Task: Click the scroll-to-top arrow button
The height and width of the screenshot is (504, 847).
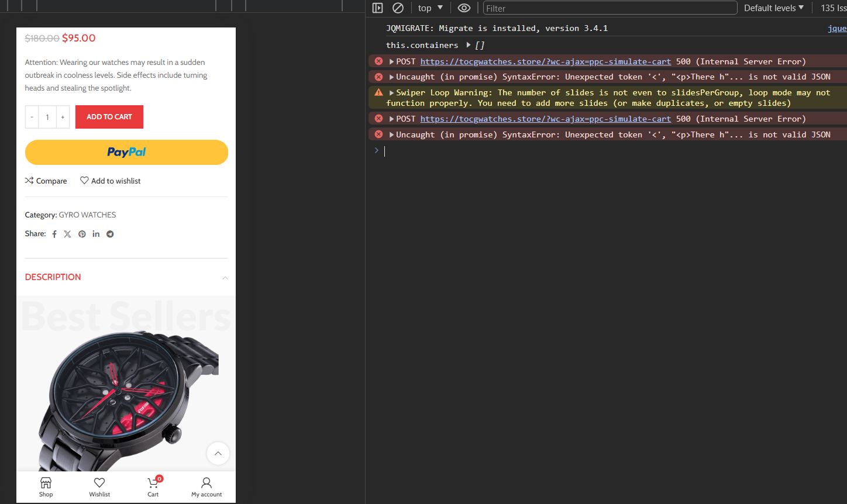Action: point(218,453)
